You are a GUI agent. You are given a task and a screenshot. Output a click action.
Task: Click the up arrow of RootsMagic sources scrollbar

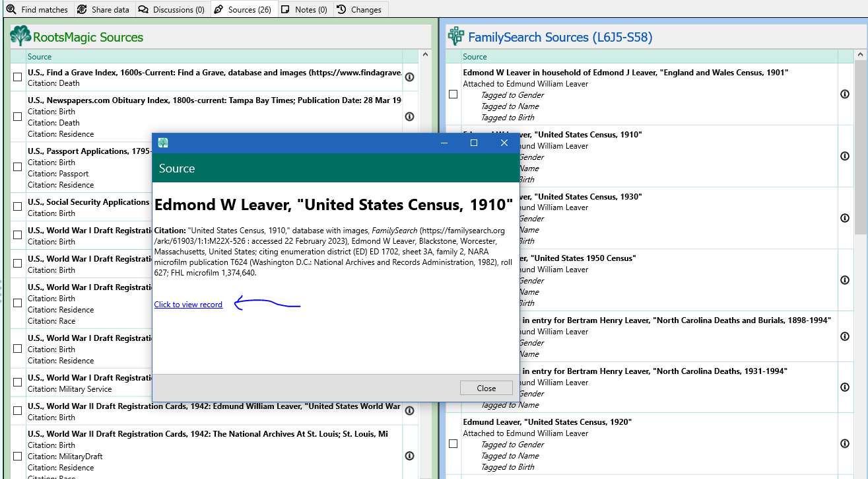pyautogui.click(x=425, y=55)
